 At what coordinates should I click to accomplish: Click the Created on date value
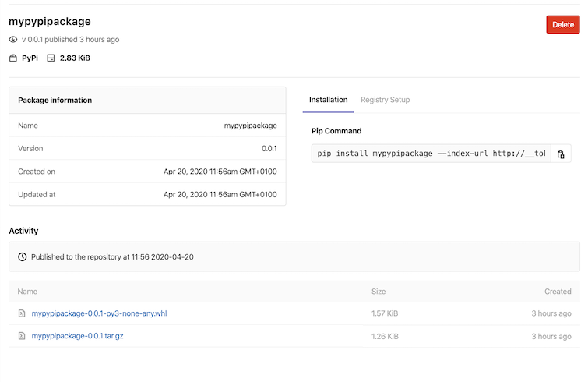coord(220,172)
